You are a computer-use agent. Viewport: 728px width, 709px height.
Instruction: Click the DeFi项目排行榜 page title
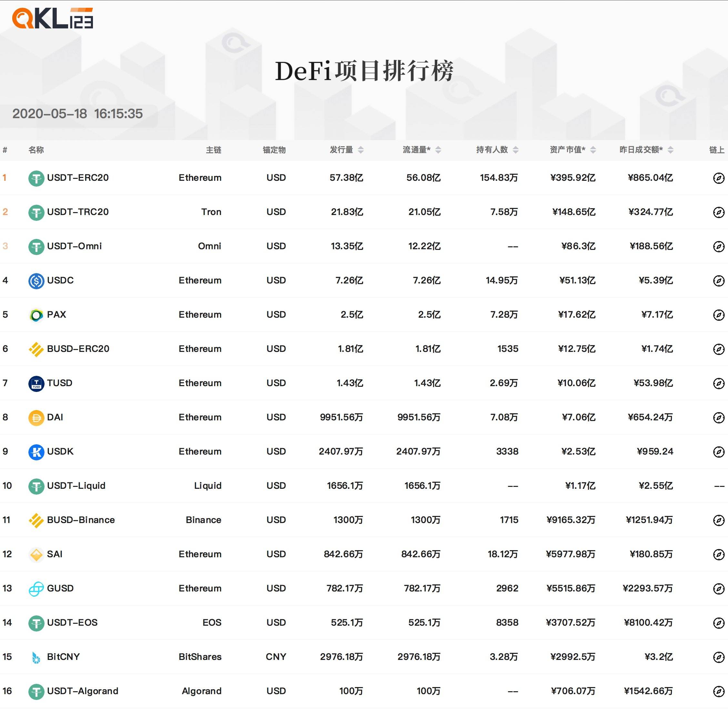click(364, 71)
